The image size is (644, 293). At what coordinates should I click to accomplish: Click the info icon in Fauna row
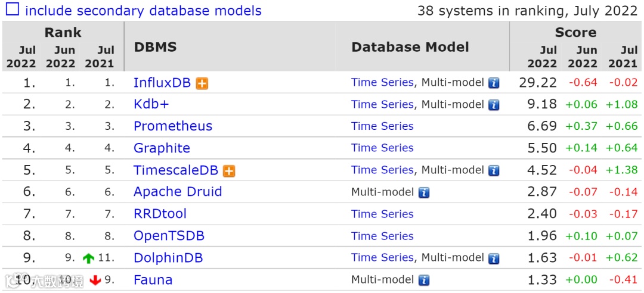click(x=424, y=280)
